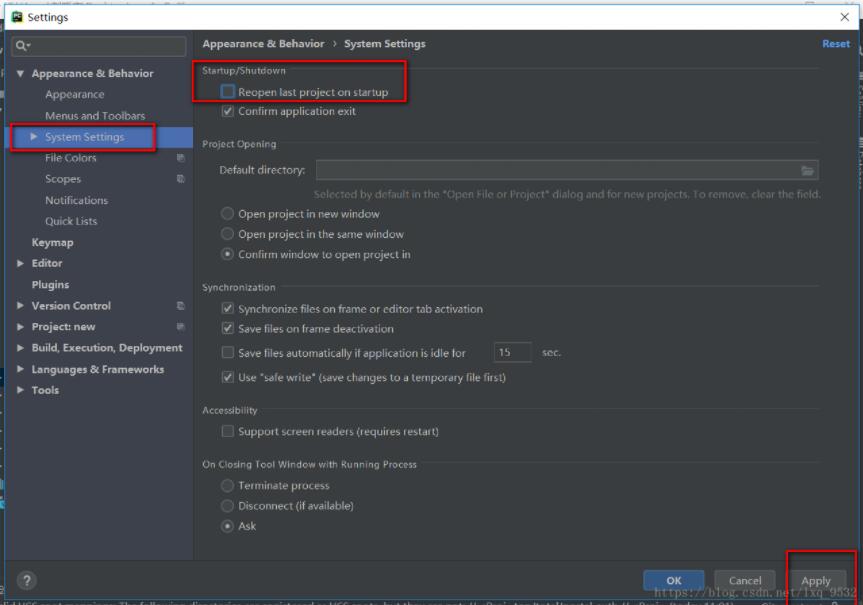Enable Save files automatically if idle
This screenshot has height=605, width=863.
(x=227, y=352)
